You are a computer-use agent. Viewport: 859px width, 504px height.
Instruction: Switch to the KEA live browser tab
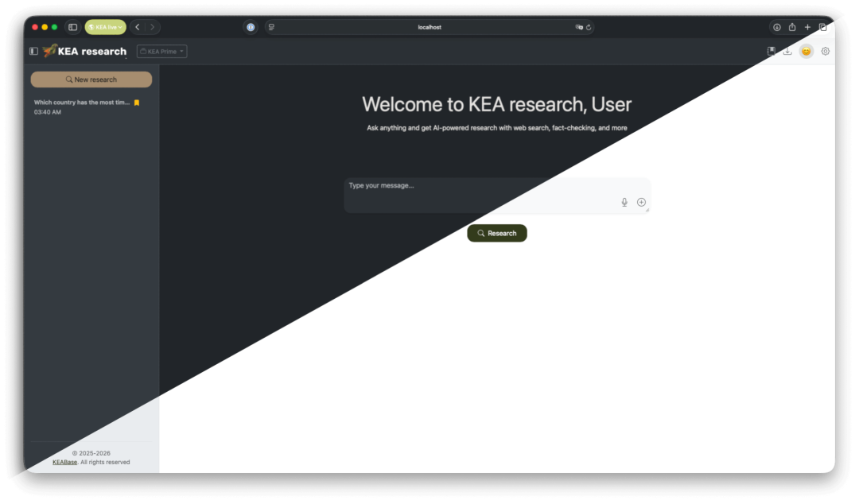103,26
